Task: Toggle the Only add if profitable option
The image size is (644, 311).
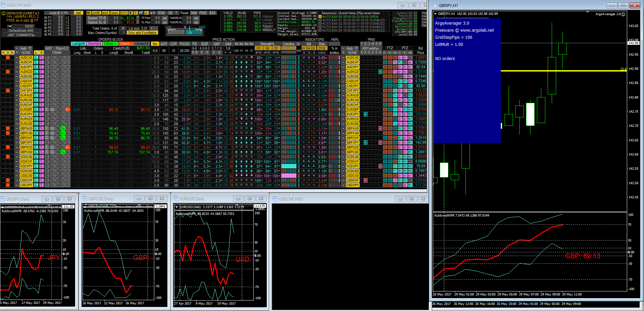Action: 142,33
